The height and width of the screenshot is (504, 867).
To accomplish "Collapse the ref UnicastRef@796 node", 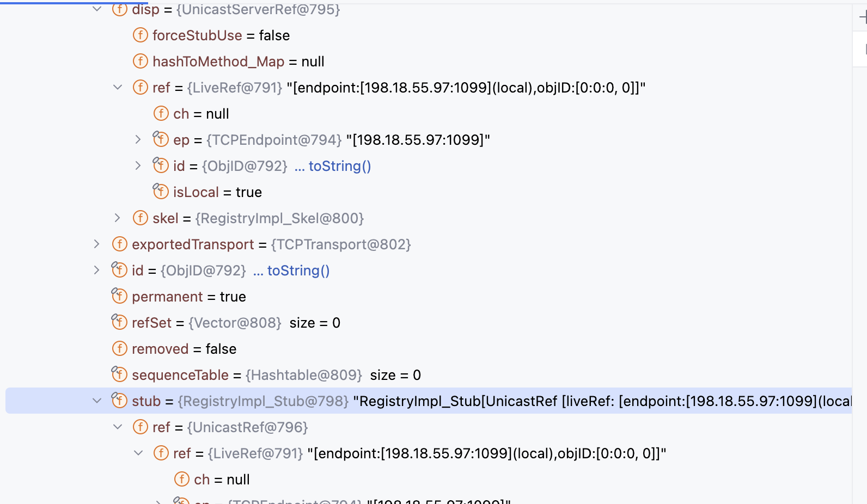I will 118,427.
